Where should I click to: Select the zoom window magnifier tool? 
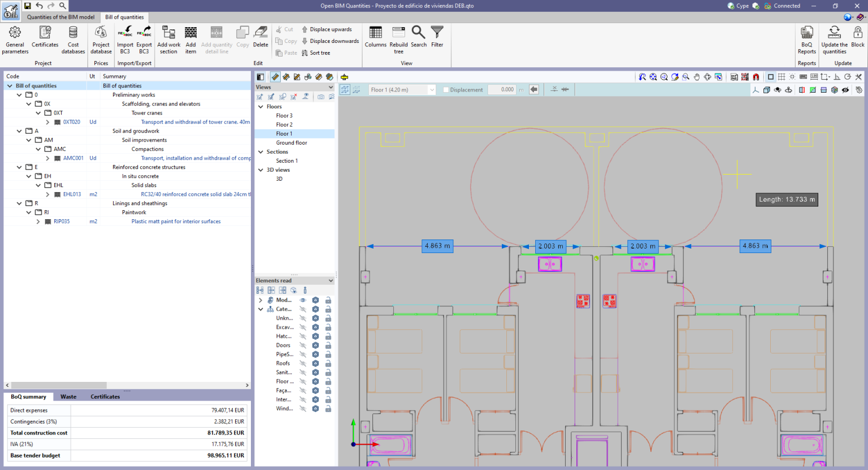(685, 77)
